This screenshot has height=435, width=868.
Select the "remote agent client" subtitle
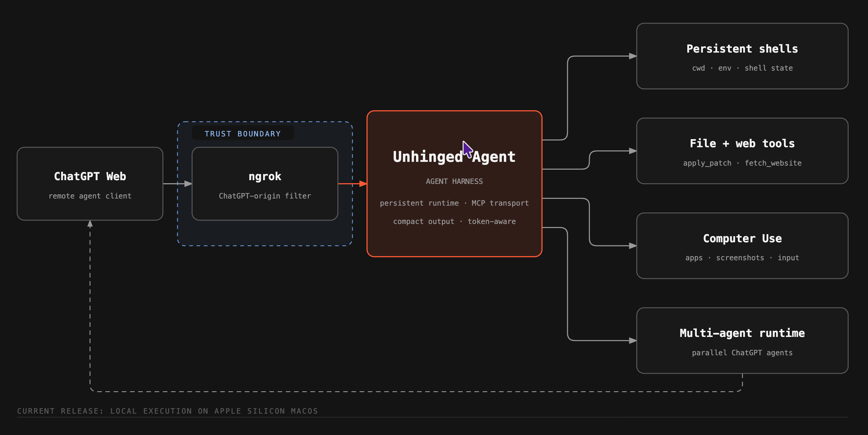coord(90,196)
